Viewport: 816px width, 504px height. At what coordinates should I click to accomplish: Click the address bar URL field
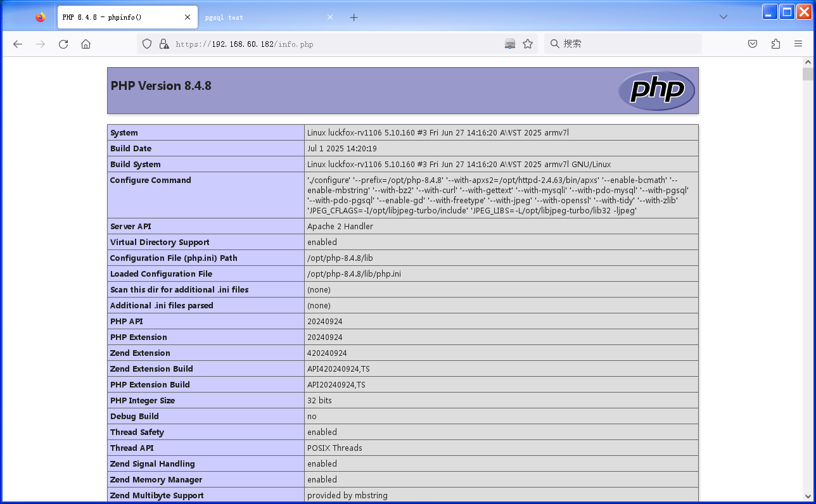click(x=337, y=44)
